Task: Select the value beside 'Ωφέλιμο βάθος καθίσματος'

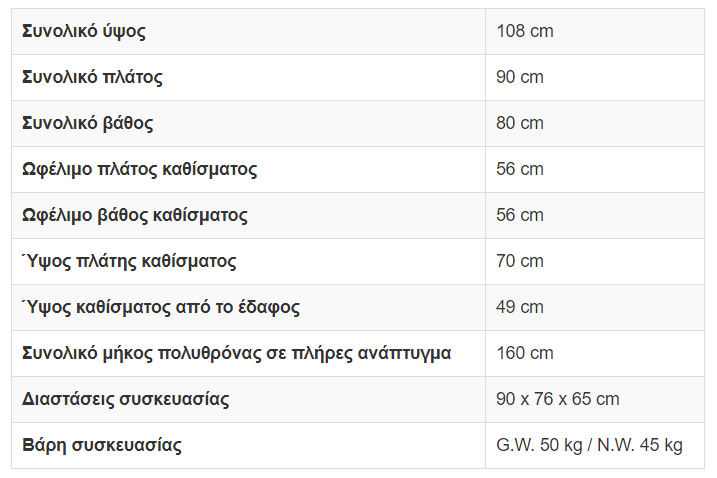Action: [x=520, y=215]
